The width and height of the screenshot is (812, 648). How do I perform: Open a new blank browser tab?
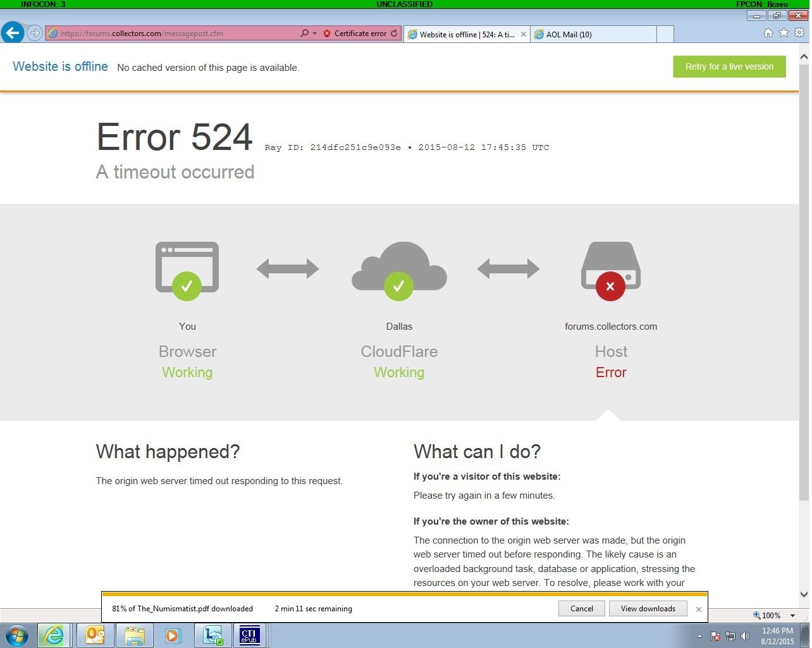point(665,34)
